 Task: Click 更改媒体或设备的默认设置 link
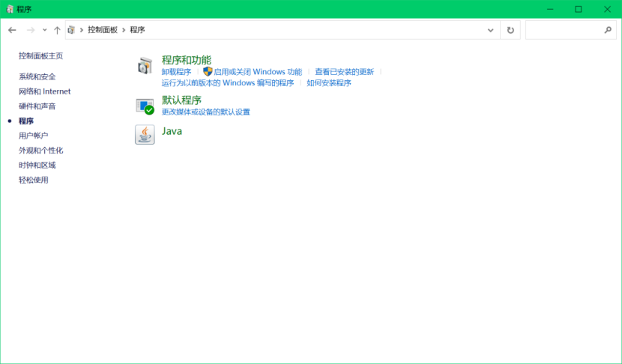coord(206,112)
